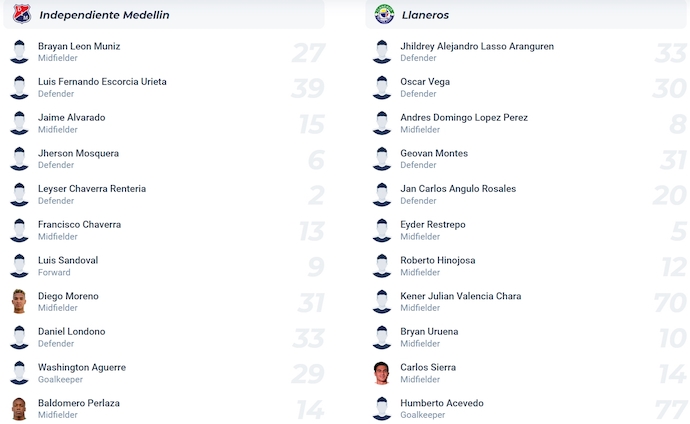Select player Jaime Alvarado
This screenshot has width=690, height=424.
71,118
